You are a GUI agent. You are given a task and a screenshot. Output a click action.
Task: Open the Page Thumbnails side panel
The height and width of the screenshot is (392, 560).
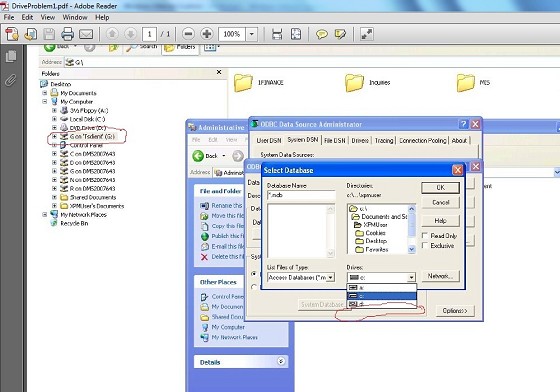[11, 56]
